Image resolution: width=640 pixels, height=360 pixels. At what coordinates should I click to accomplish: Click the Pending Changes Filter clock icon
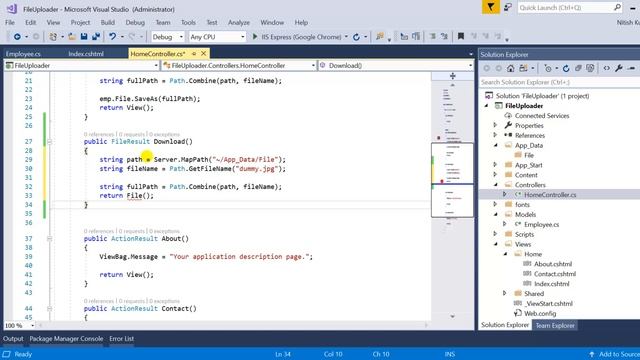pyautogui.click(x=548, y=68)
